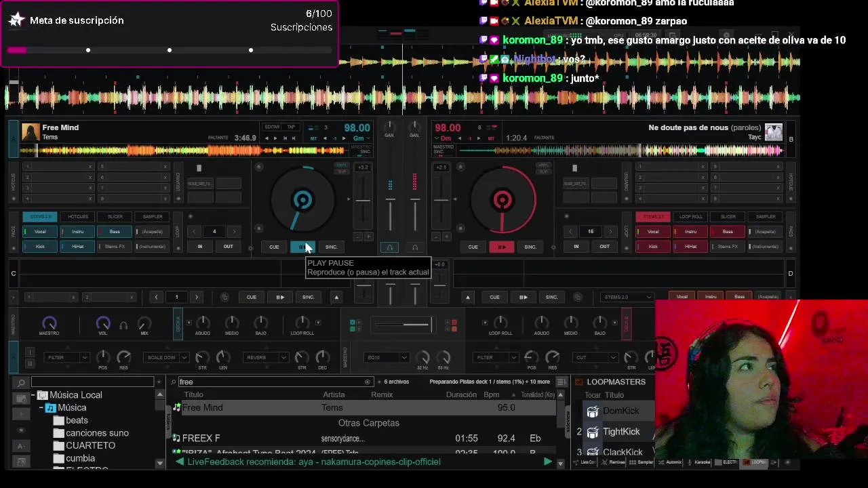This screenshot has width=868, height=488.
Task: Click the TightKick drum sample icon
Action: click(x=593, y=432)
